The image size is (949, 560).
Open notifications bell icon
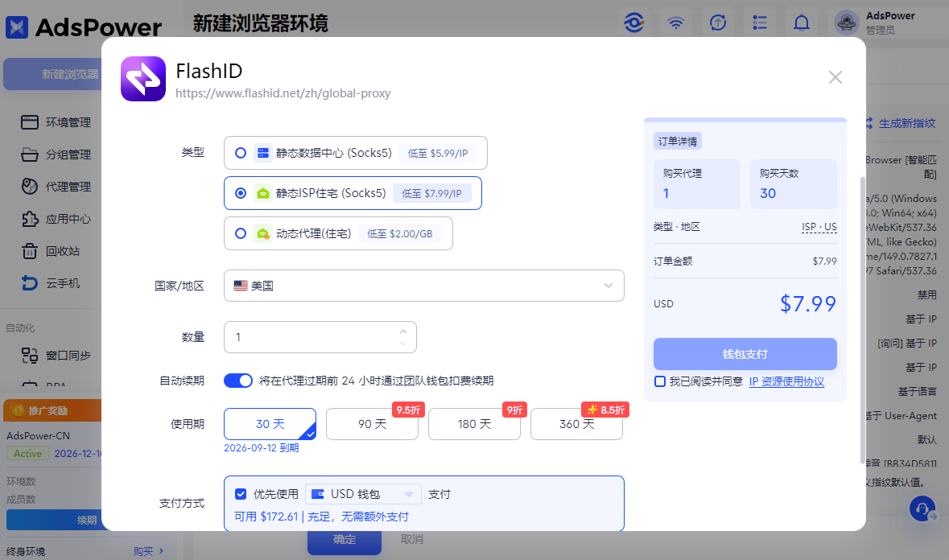[x=802, y=23]
